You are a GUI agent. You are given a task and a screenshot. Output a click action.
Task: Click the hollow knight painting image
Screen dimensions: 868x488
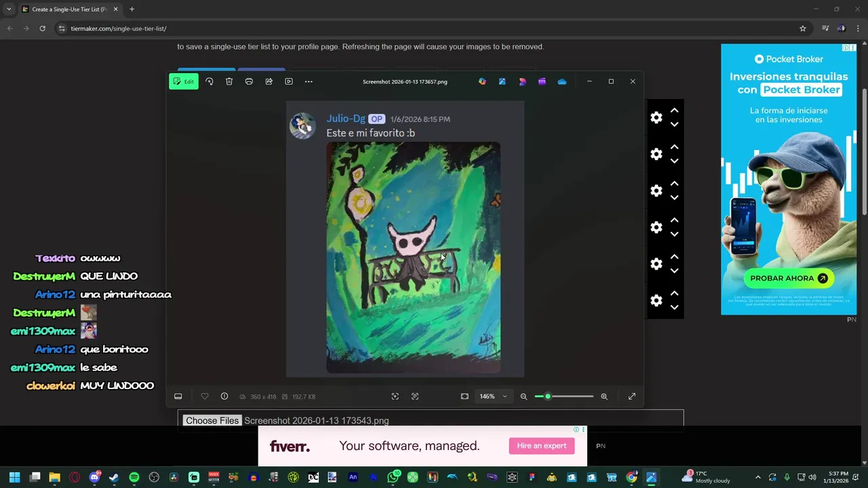(x=414, y=258)
